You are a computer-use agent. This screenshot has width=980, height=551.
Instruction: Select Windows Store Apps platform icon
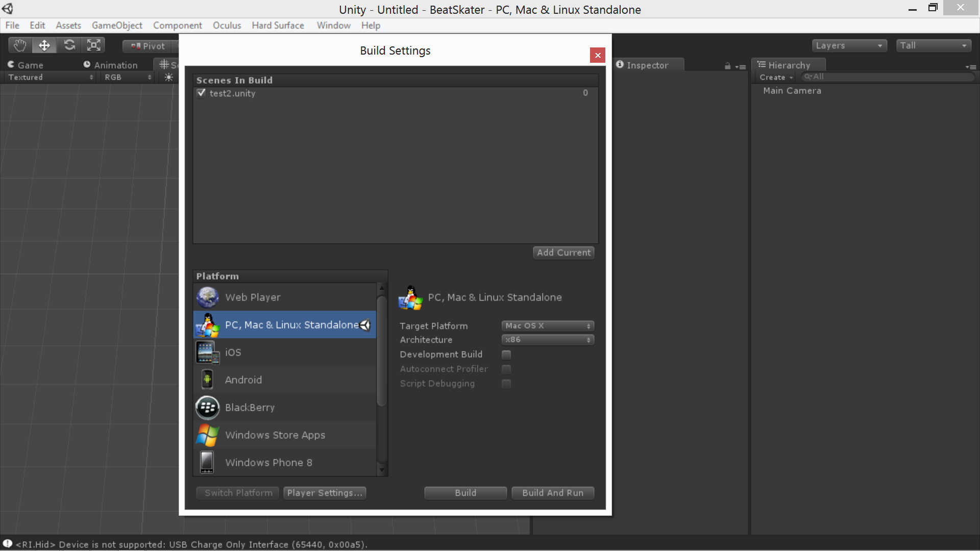click(207, 435)
